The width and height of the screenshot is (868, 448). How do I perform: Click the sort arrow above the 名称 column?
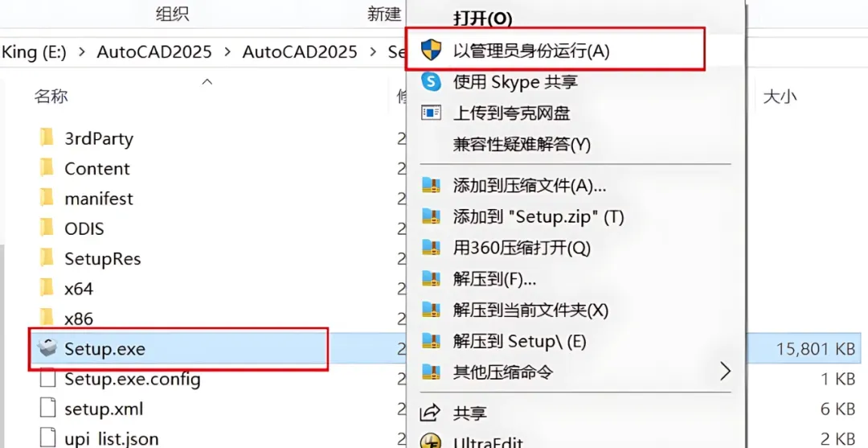(x=207, y=81)
